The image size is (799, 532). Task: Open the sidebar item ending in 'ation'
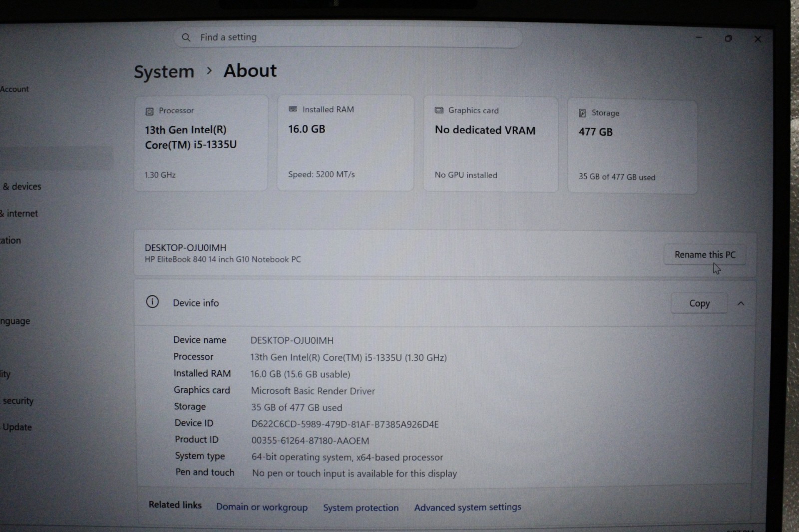10,240
